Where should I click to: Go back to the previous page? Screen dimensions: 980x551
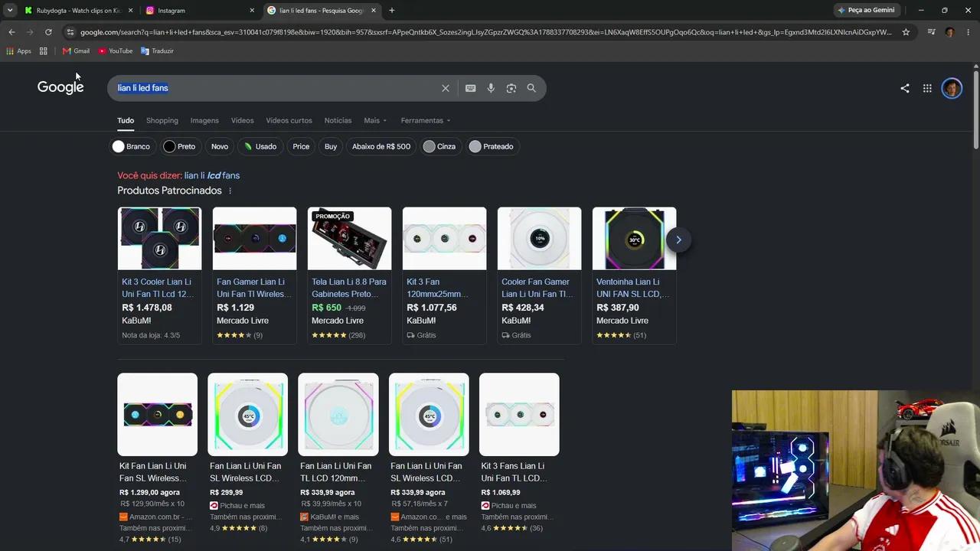(x=11, y=32)
